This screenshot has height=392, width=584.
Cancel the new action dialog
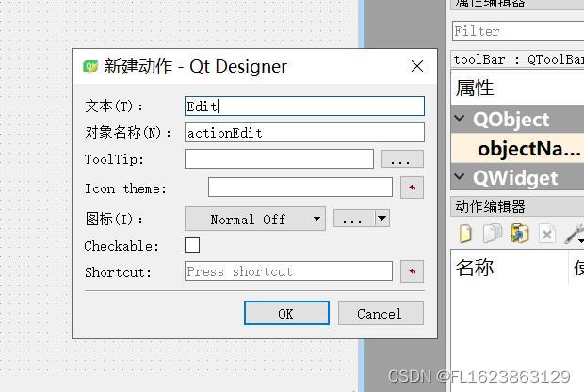coord(381,313)
